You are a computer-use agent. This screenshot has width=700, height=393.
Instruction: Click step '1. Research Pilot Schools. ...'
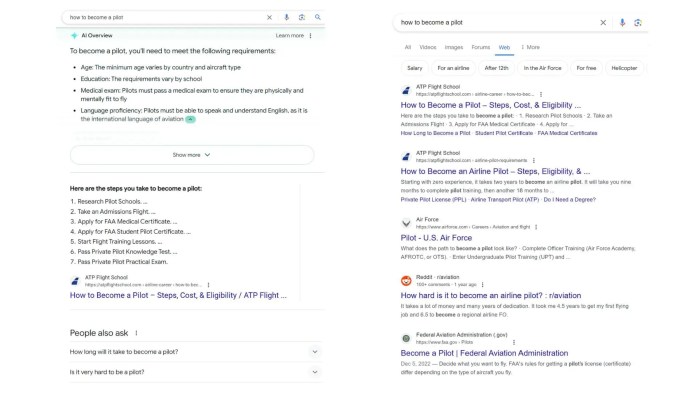(x=108, y=201)
